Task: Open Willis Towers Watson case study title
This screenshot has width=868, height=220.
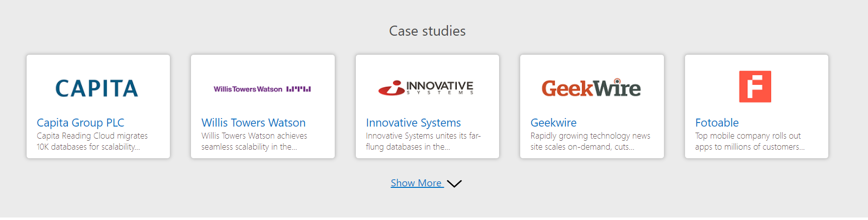Action: click(x=253, y=123)
